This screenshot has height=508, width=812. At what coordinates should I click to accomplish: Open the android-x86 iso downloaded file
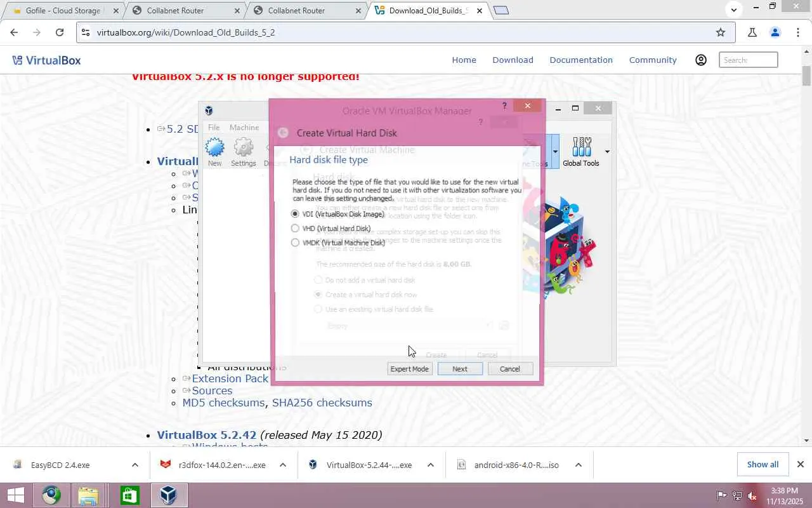click(x=516, y=465)
